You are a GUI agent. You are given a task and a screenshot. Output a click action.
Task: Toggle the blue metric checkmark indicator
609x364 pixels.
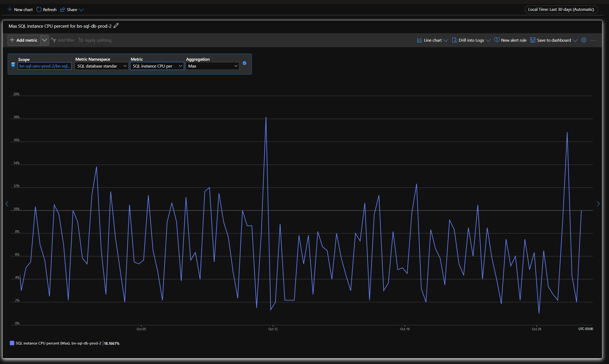pos(244,63)
